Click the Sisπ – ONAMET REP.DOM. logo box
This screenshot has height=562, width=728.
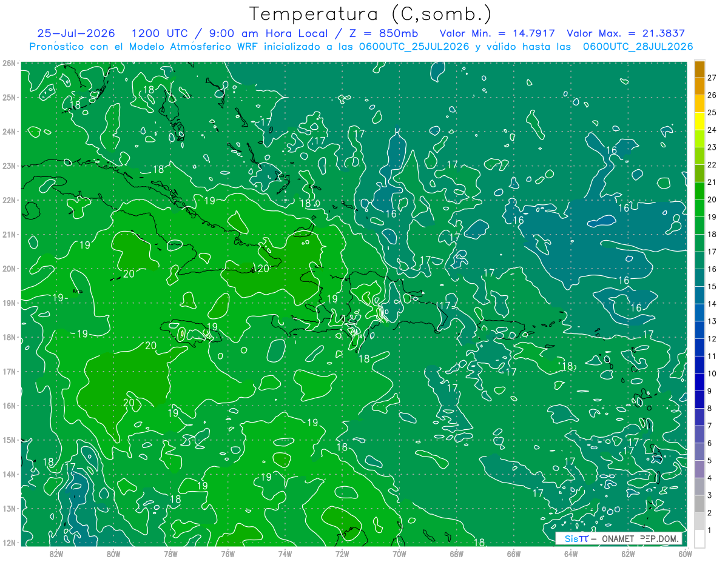[x=619, y=538]
